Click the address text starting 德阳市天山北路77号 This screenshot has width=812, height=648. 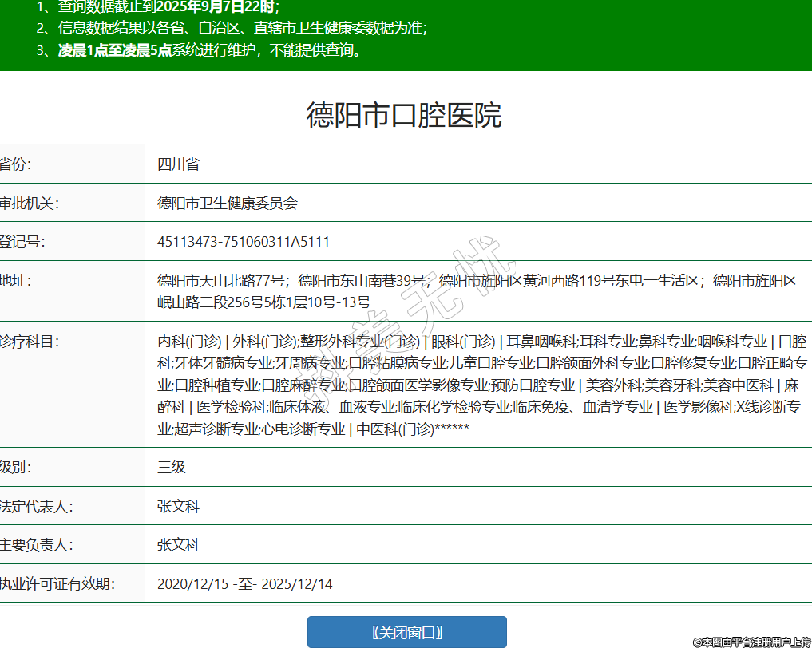tap(477, 290)
